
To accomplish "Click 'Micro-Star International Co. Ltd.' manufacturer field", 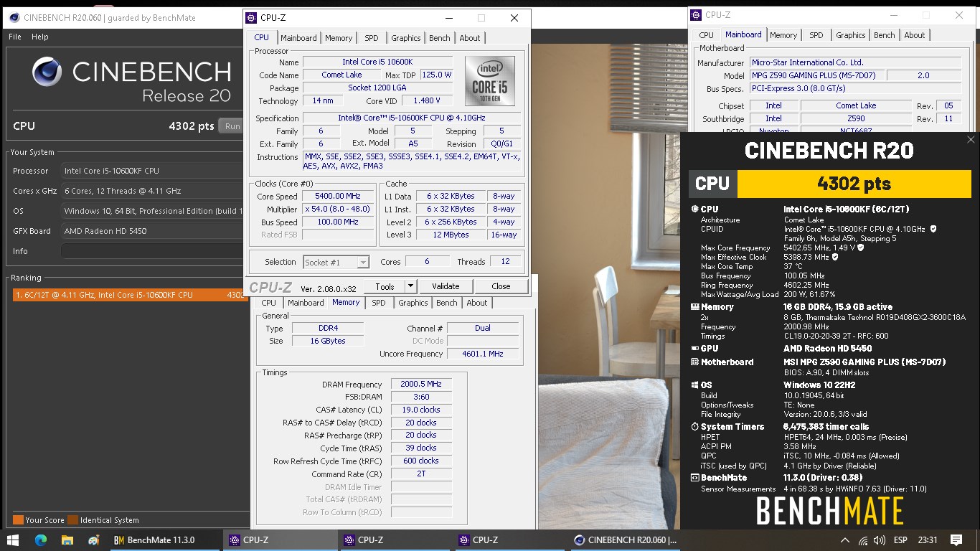I will [855, 62].
